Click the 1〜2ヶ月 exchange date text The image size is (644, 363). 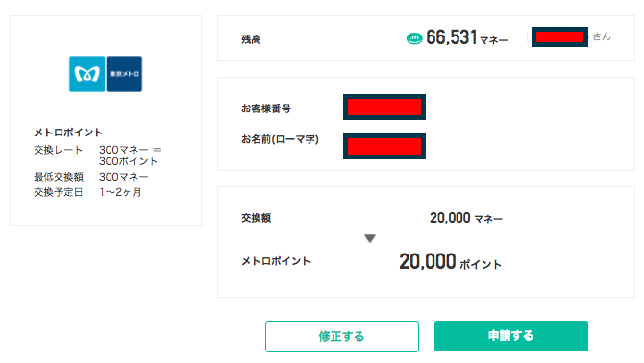tap(120, 192)
